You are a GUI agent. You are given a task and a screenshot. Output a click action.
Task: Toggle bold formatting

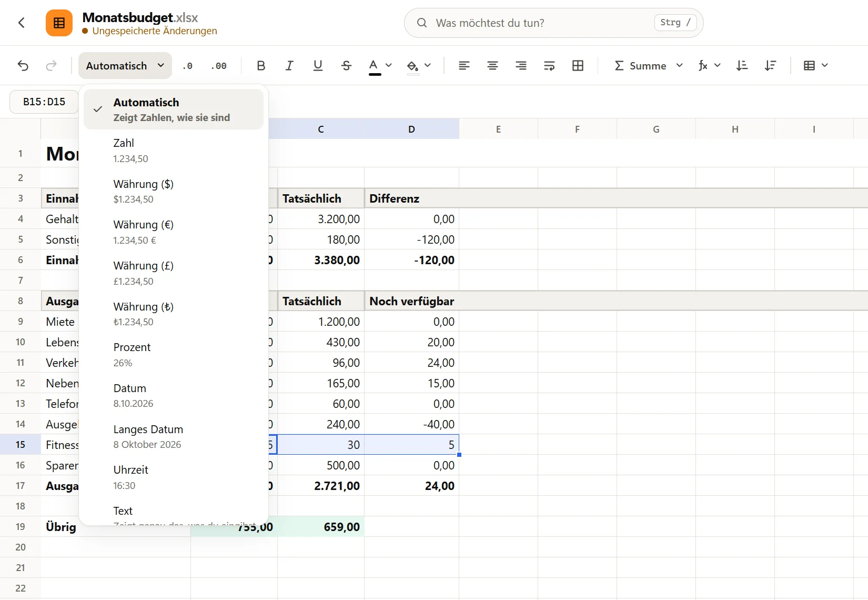pyautogui.click(x=261, y=66)
